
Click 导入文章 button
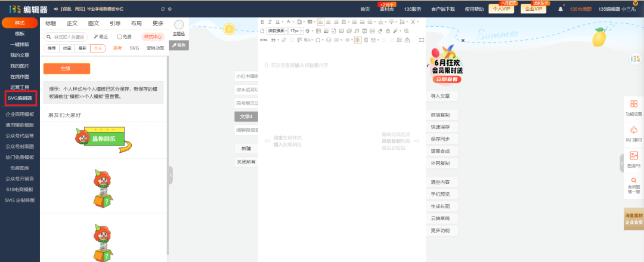441,96
